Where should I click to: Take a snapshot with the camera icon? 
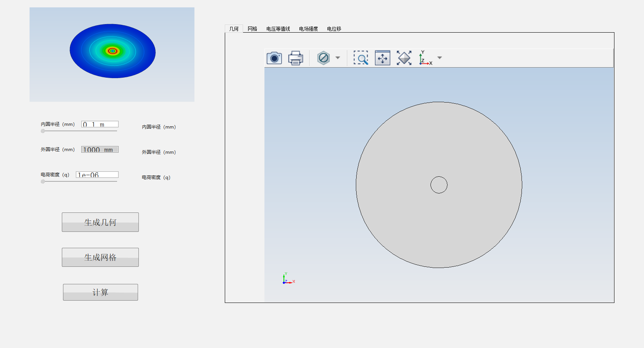[274, 58]
